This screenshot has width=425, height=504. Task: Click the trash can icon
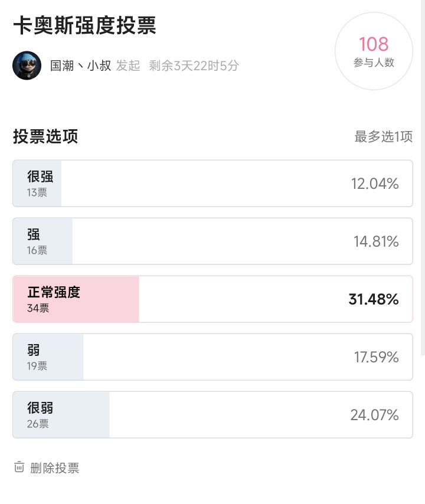point(19,467)
